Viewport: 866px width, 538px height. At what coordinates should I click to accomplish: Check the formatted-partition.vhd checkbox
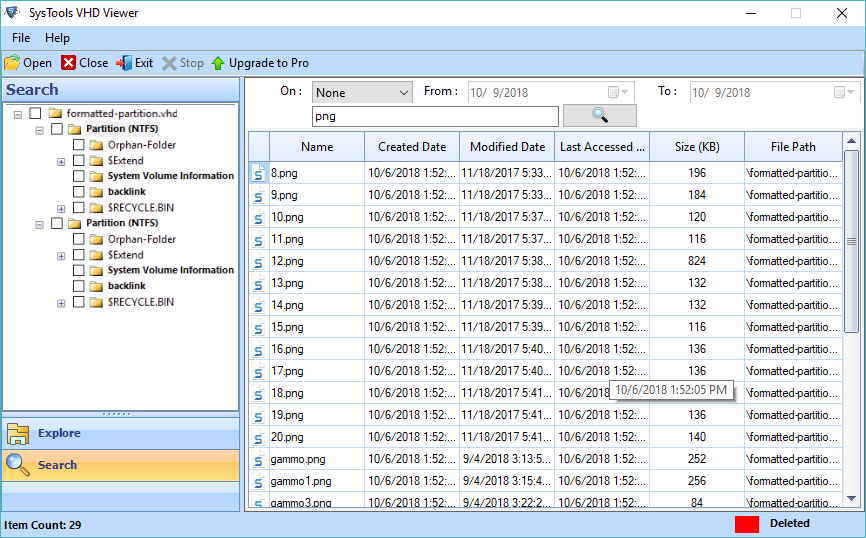pos(36,114)
